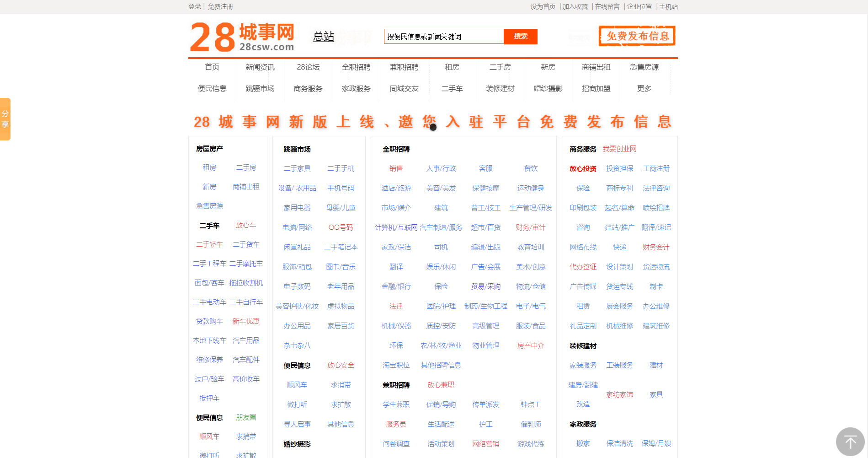
Task: Expand 更多 in the navigation menu
Action: pos(644,89)
